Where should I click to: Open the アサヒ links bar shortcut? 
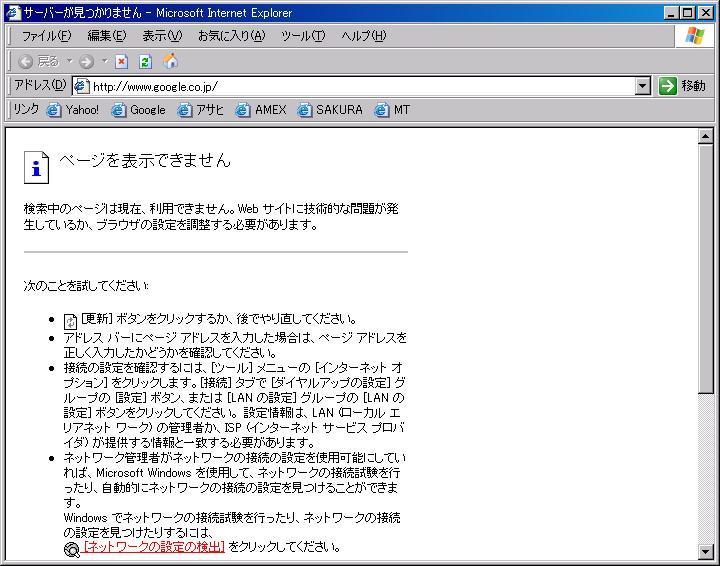coord(200,110)
